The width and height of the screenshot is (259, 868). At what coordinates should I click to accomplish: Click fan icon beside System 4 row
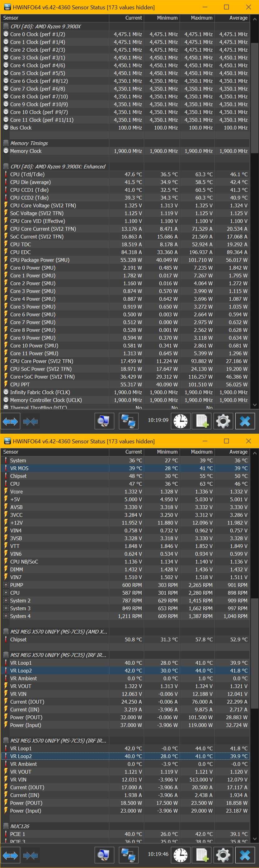pos(6,616)
